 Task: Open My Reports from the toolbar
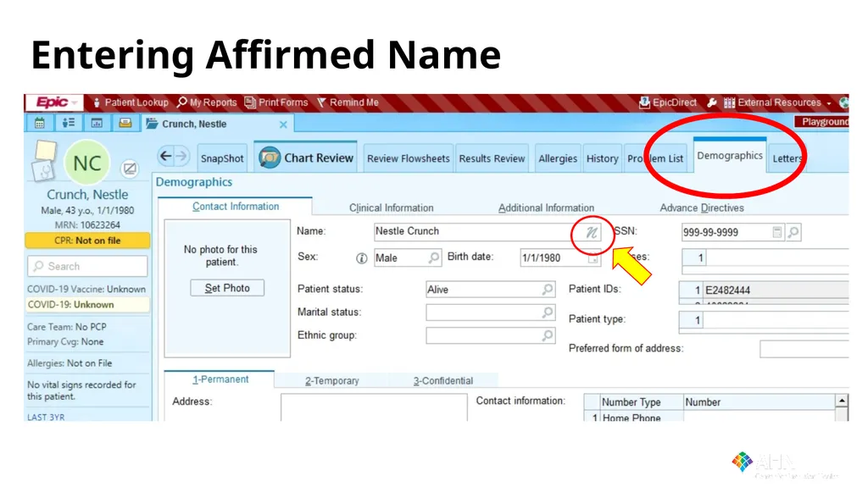207,102
